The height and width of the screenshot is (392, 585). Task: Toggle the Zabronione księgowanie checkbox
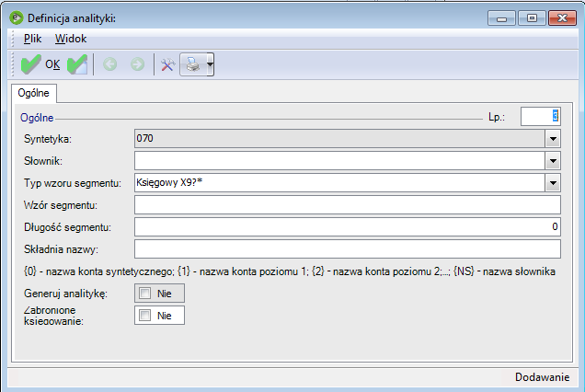144,316
